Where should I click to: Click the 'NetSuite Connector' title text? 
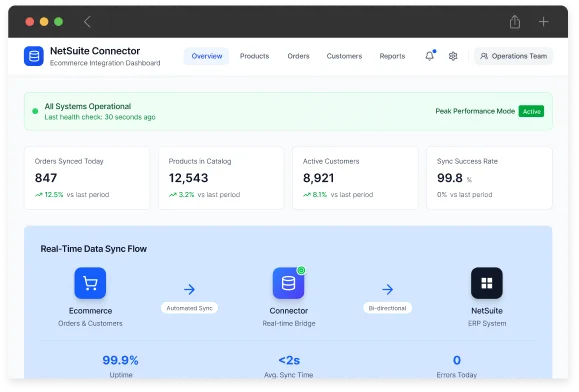(x=95, y=51)
